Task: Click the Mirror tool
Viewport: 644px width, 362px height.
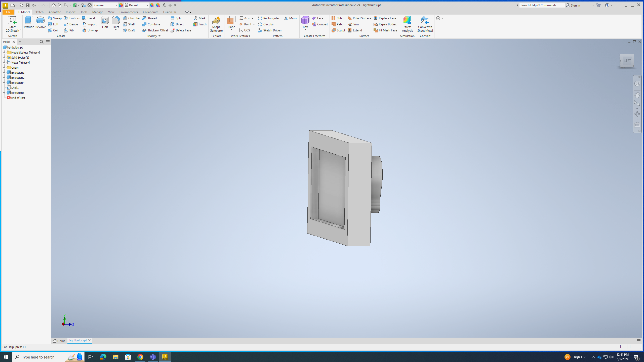Action: coord(291,18)
